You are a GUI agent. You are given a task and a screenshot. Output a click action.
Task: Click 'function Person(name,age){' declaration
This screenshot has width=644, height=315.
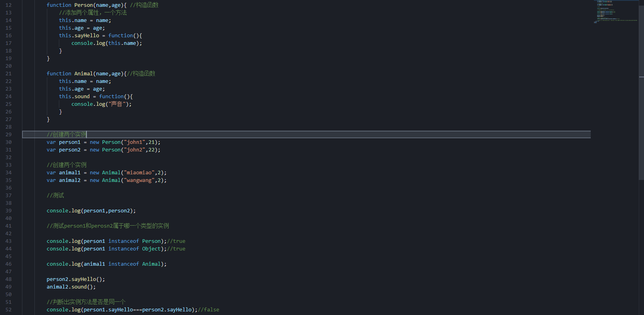(x=87, y=5)
